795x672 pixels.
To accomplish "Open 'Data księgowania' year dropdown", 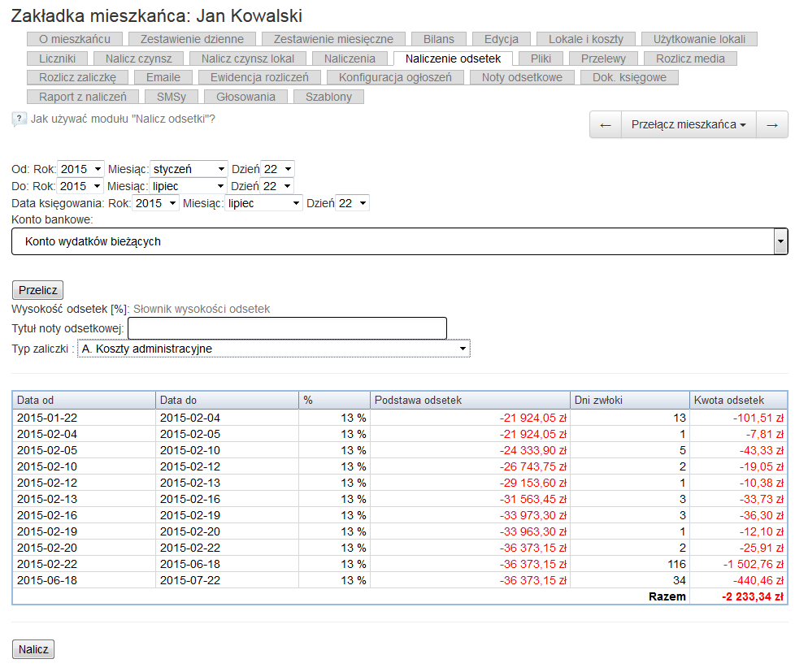I will [x=155, y=203].
